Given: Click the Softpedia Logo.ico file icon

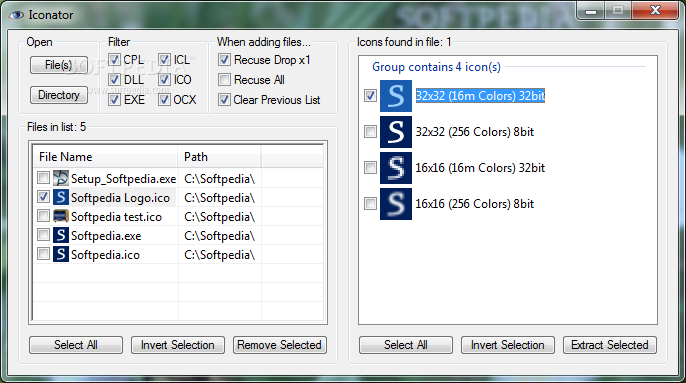Looking at the screenshot, I should click(61, 197).
